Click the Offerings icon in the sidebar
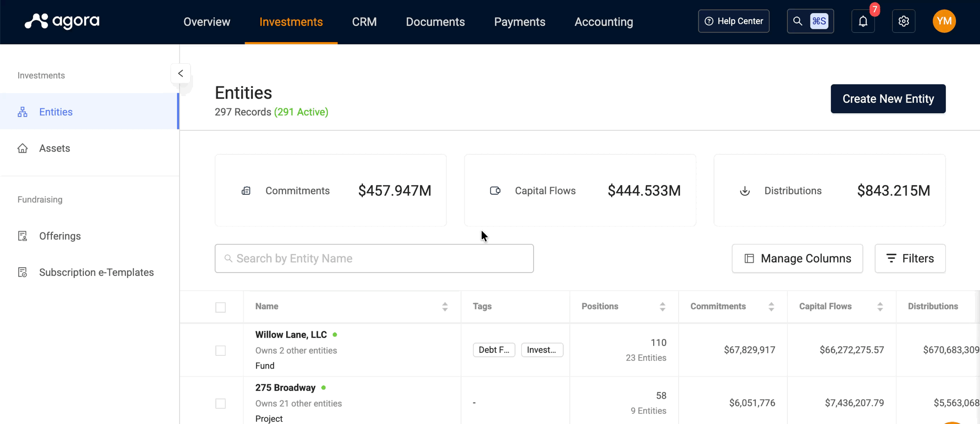Screen dimensions: 980x424 pyautogui.click(x=23, y=236)
